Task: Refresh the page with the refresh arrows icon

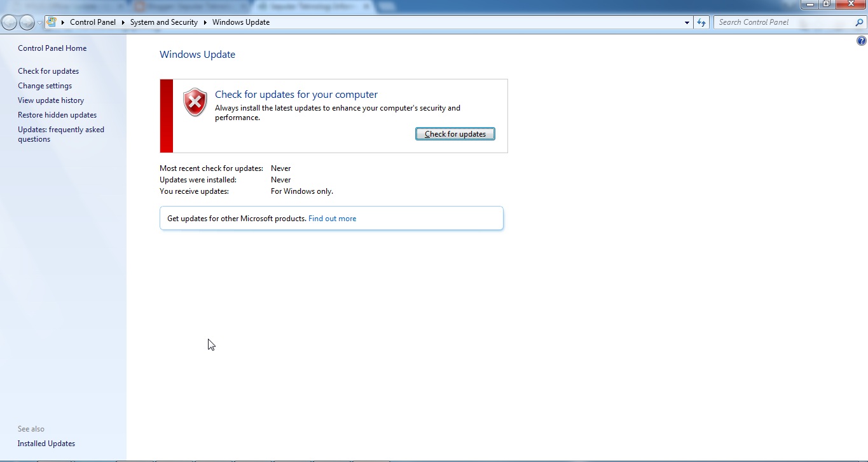Action: tap(700, 22)
